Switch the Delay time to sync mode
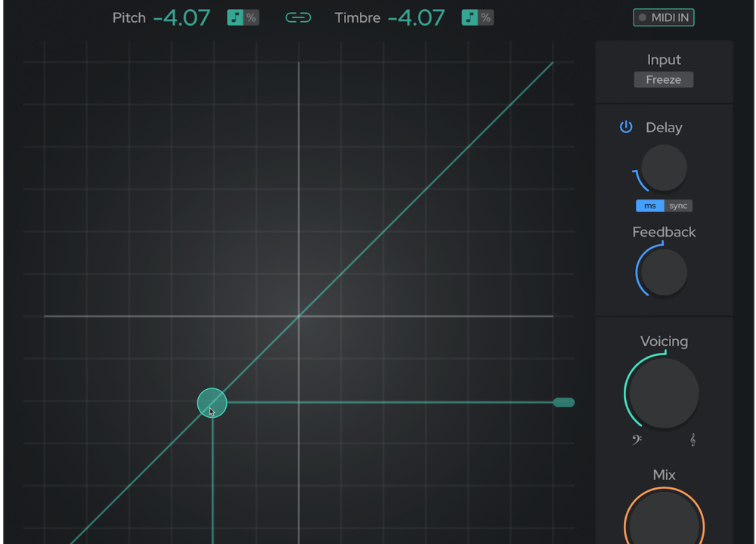 [x=678, y=205]
